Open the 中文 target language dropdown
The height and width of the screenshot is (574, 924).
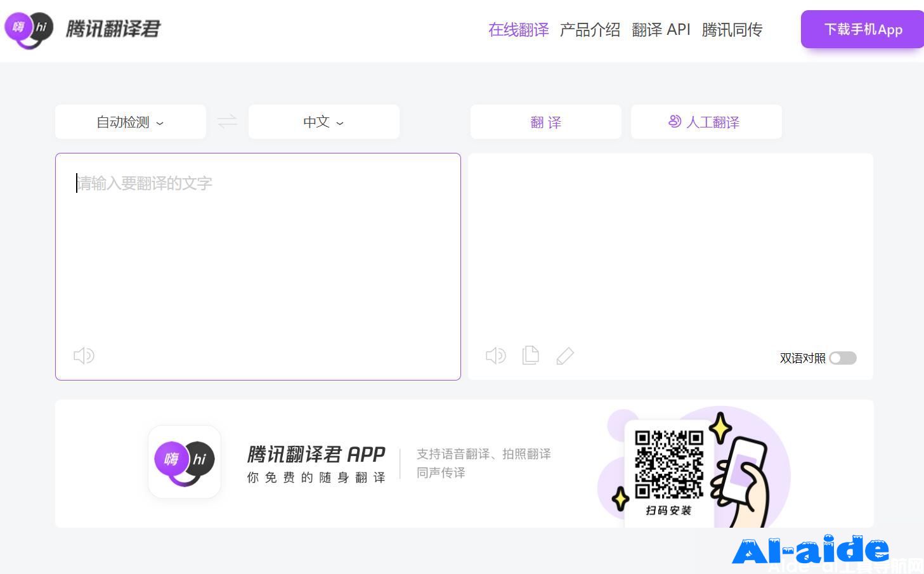click(324, 122)
